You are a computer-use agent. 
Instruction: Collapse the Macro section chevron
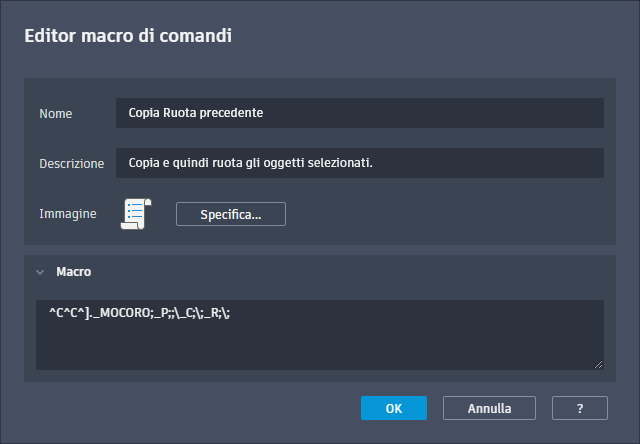pyautogui.click(x=40, y=271)
